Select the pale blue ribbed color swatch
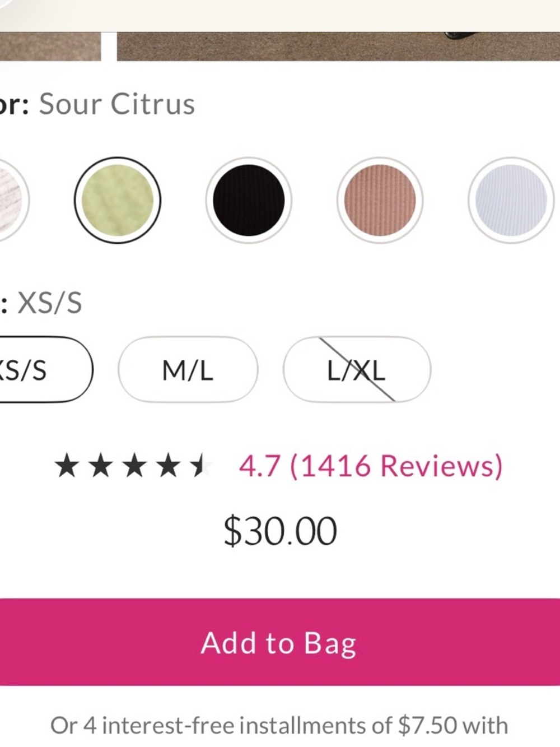560x747 pixels. pyautogui.click(x=511, y=200)
